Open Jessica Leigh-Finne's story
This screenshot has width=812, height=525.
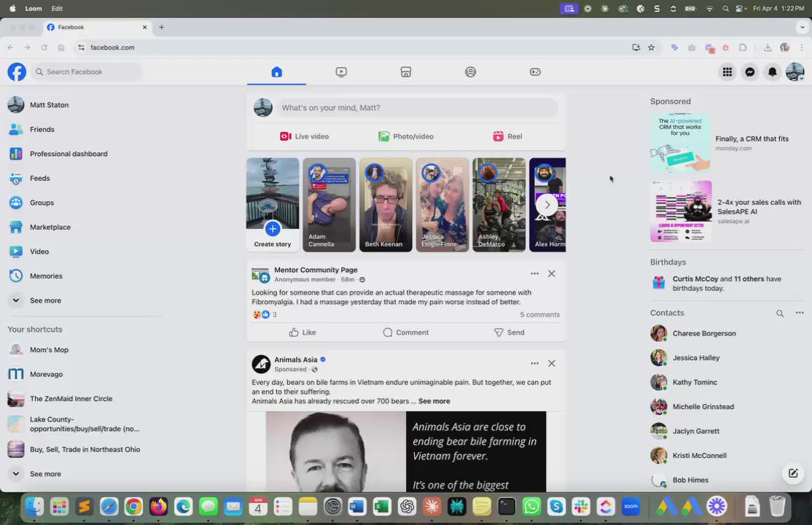pyautogui.click(x=442, y=205)
